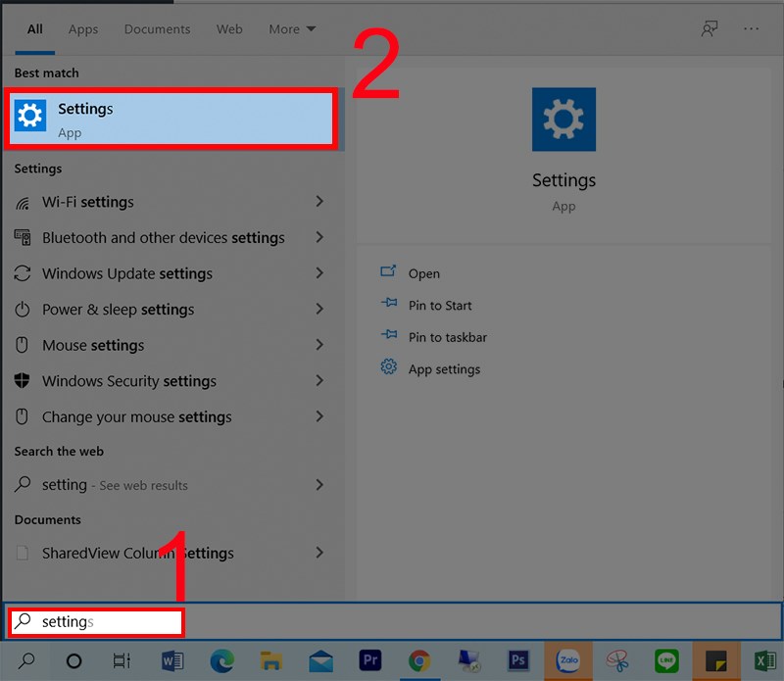
Task: Switch to the Apps search tab
Action: (x=83, y=29)
